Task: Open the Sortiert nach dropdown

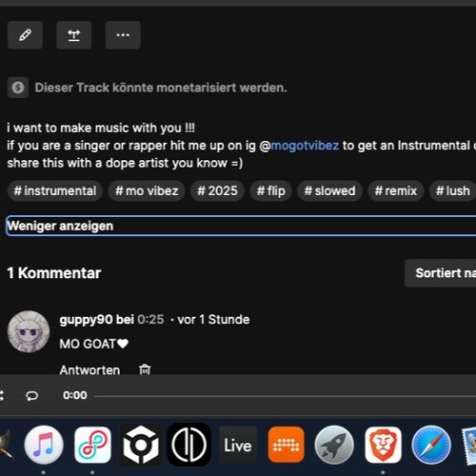Action: click(441, 273)
